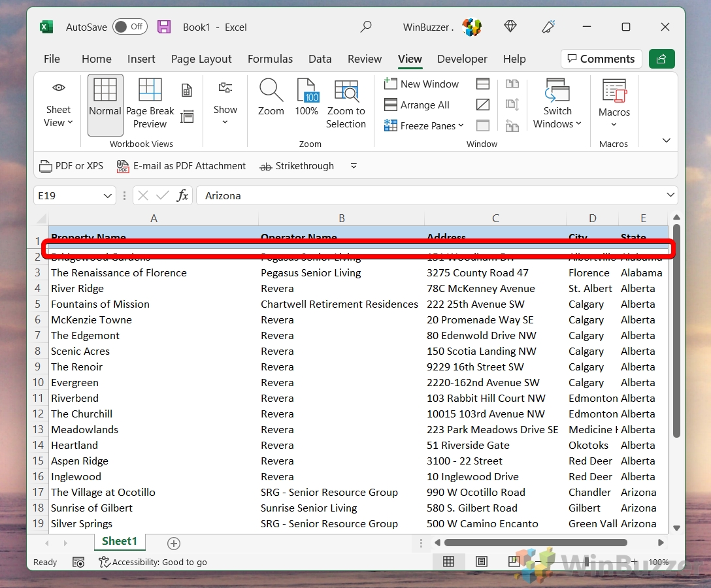The height and width of the screenshot is (588, 711).
Task: Split the worksheet window
Action: tap(482, 84)
